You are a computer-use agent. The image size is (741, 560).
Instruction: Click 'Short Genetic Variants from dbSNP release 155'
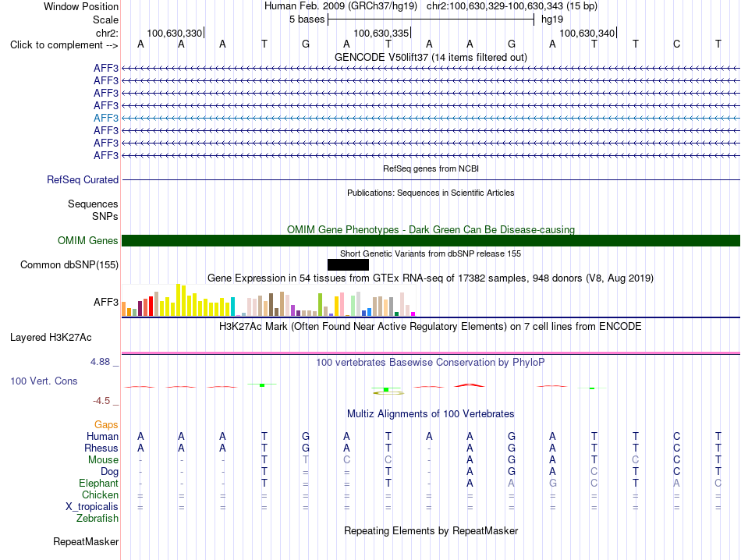(x=431, y=253)
